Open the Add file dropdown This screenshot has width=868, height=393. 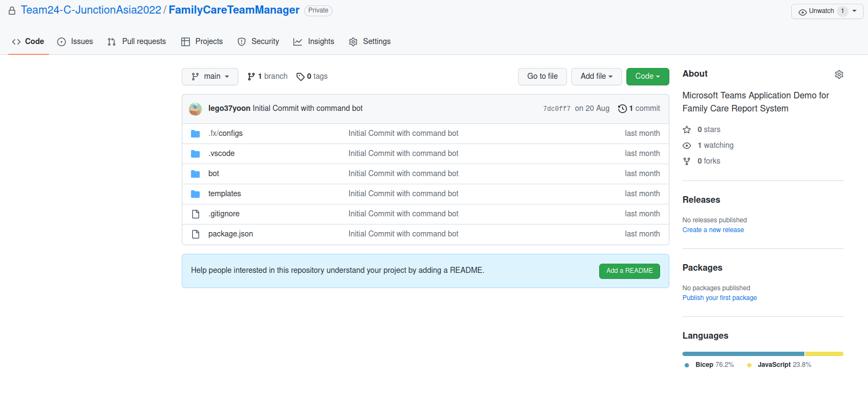pos(596,77)
